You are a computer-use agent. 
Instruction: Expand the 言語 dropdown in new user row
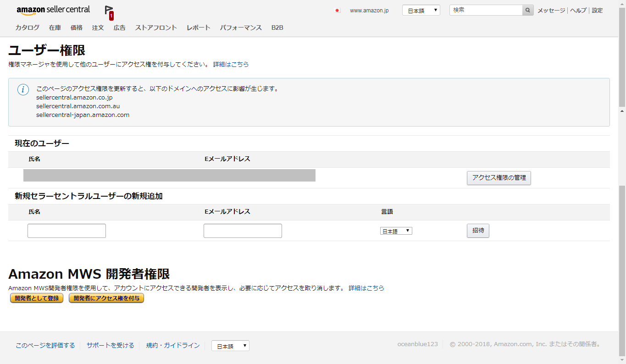396,231
